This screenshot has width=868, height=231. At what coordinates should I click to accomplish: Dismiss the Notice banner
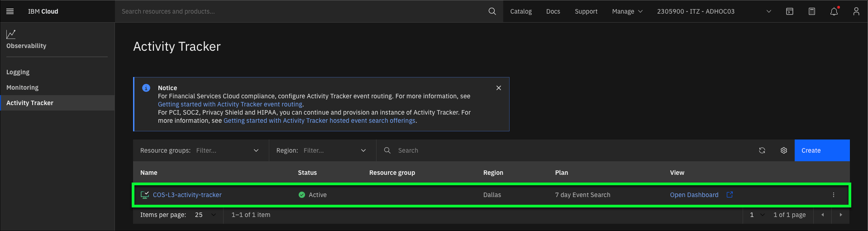(499, 88)
